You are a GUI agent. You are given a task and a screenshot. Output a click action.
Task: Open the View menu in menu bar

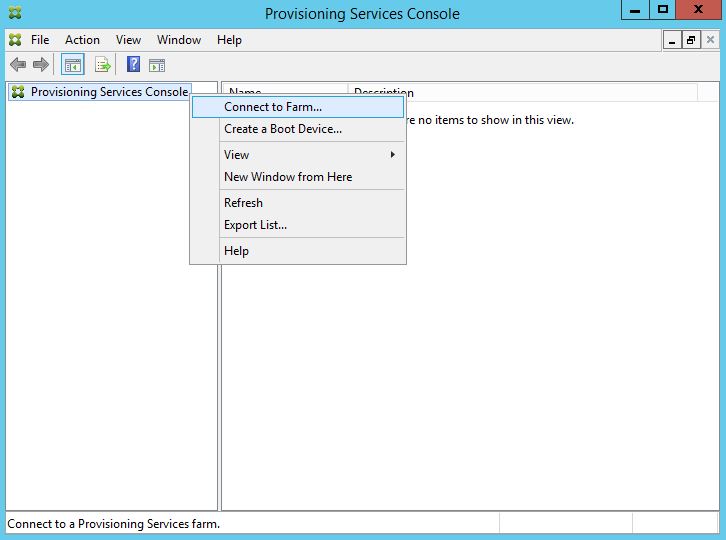point(128,40)
